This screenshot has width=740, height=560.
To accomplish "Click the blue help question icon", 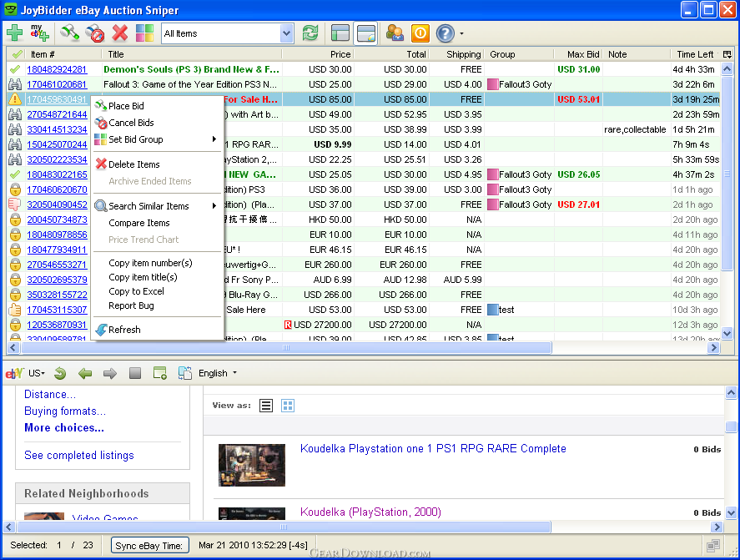I will (445, 33).
